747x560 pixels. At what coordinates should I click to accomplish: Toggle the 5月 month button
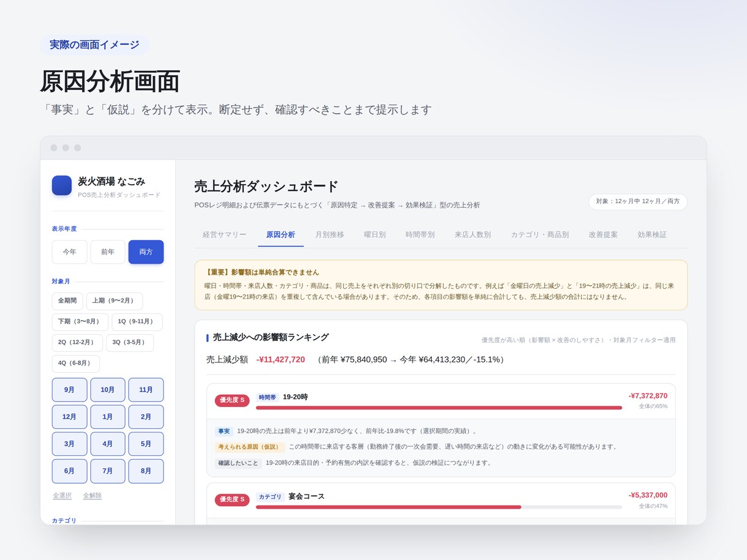[146, 444]
